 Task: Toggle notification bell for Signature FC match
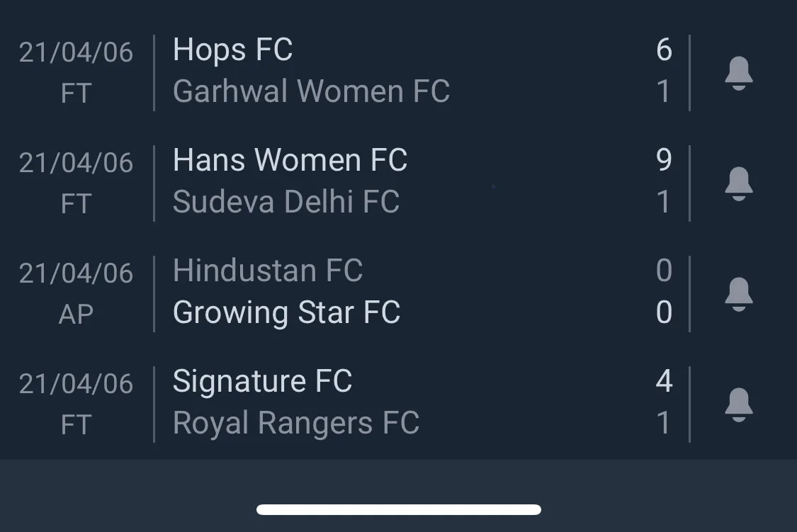tap(738, 404)
